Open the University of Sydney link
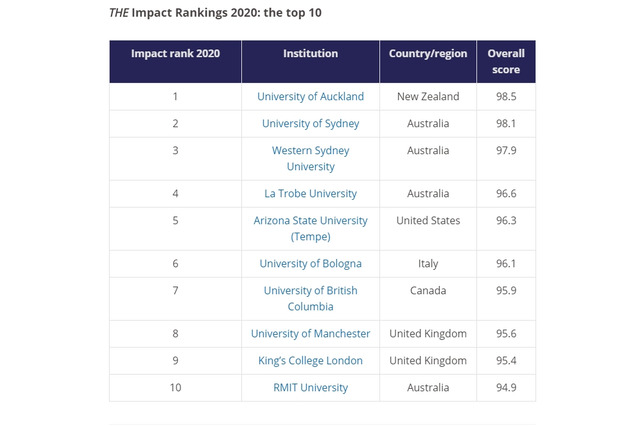 click(310, 124)
